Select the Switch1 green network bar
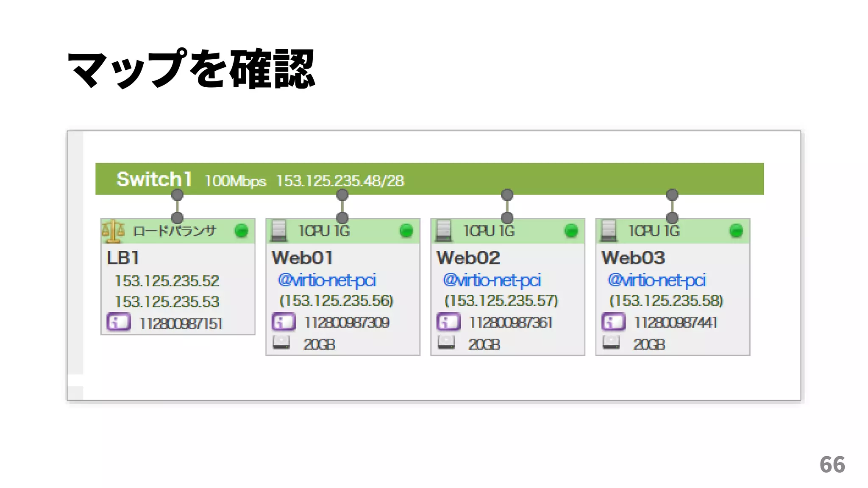Viewport: 868px width, 488px height. click(551, 179)
